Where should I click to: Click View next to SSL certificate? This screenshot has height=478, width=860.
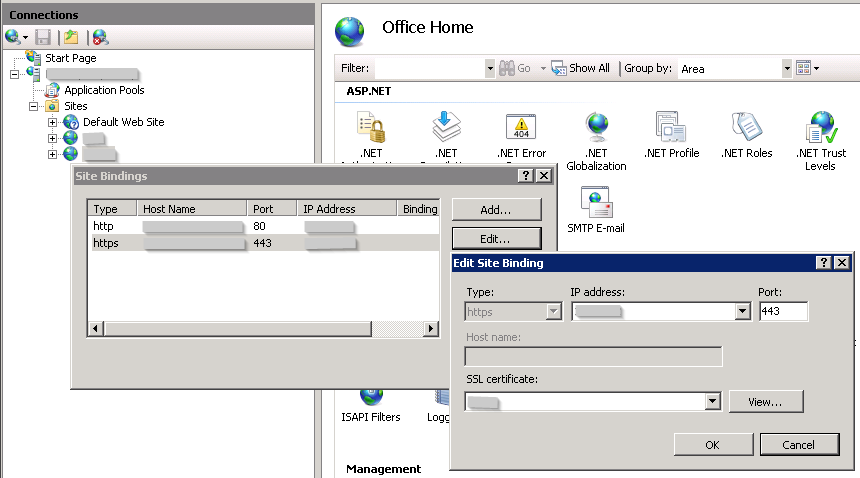point(766,402)
